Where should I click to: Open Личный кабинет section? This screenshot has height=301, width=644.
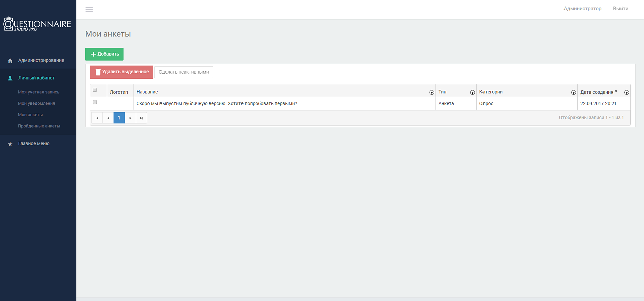point(36,78)
